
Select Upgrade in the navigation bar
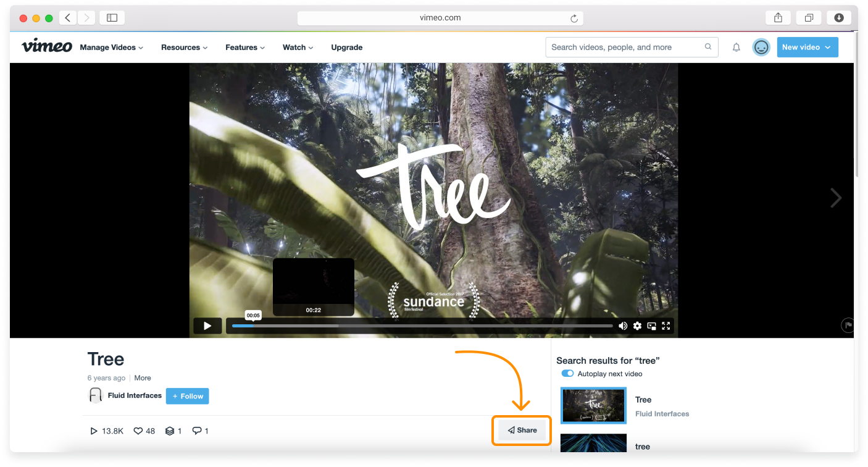(347, 47)
